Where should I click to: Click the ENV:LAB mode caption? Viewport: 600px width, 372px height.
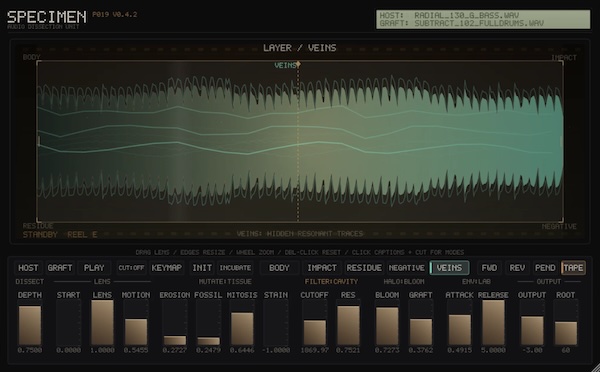coord(476,282)
